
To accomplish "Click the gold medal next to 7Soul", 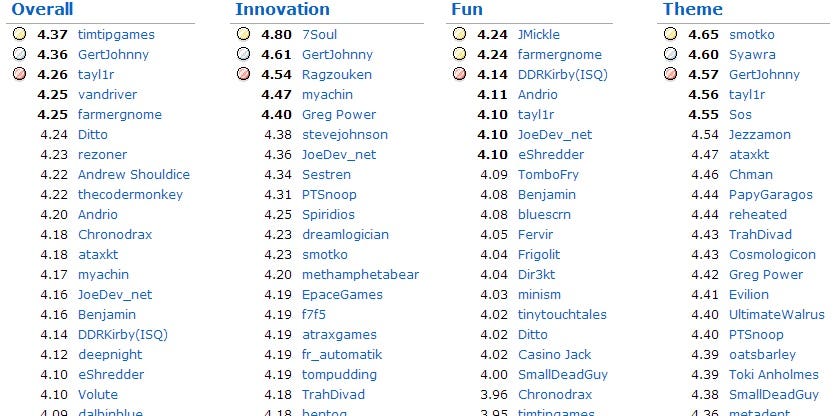I will click(243, 34).
